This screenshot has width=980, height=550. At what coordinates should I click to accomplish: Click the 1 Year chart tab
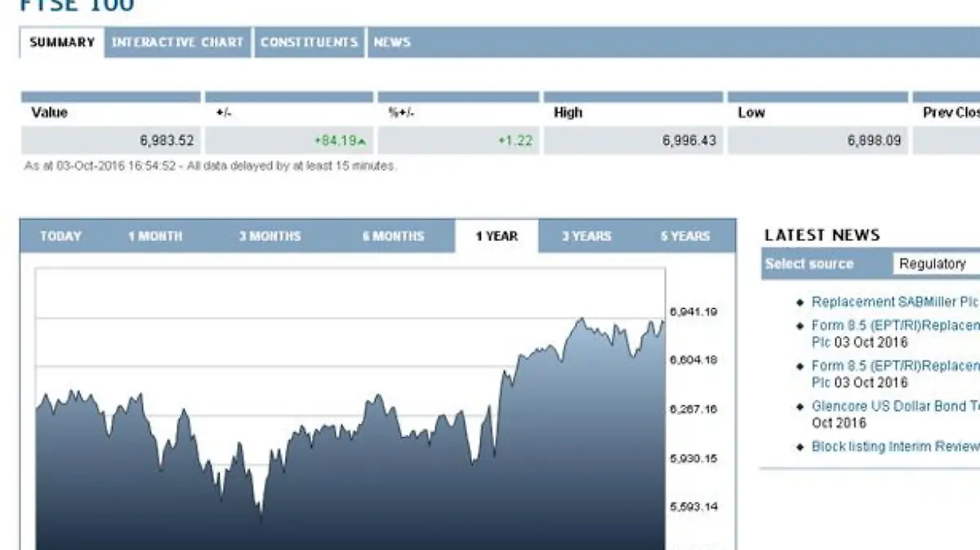point(497,236)
